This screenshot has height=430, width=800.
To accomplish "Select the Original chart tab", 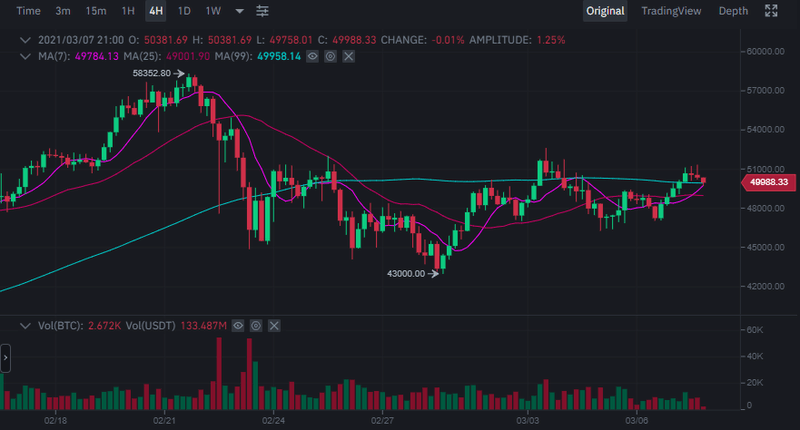I will (605, 11).
